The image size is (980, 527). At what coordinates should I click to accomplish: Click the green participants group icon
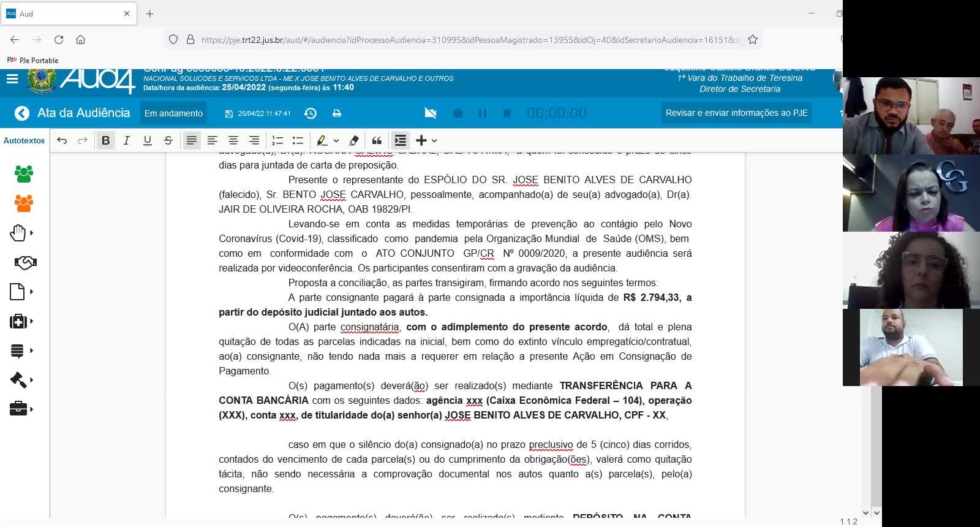(24, 174)
